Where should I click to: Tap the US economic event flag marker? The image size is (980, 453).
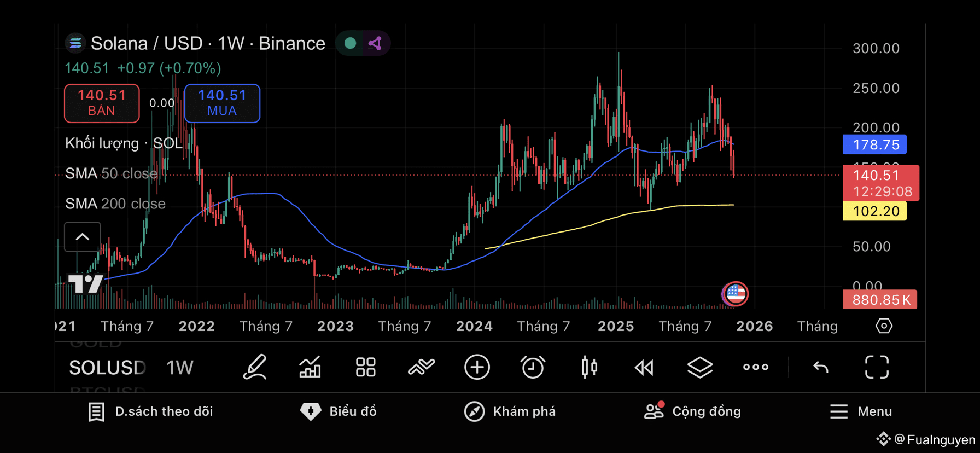[x=736, y=294]
